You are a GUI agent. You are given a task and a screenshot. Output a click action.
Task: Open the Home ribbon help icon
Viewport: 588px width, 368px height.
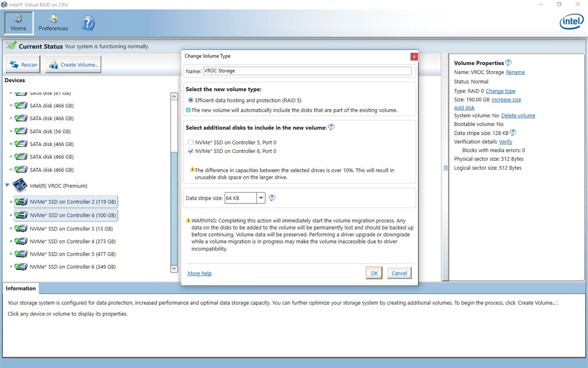pos(88,22)
